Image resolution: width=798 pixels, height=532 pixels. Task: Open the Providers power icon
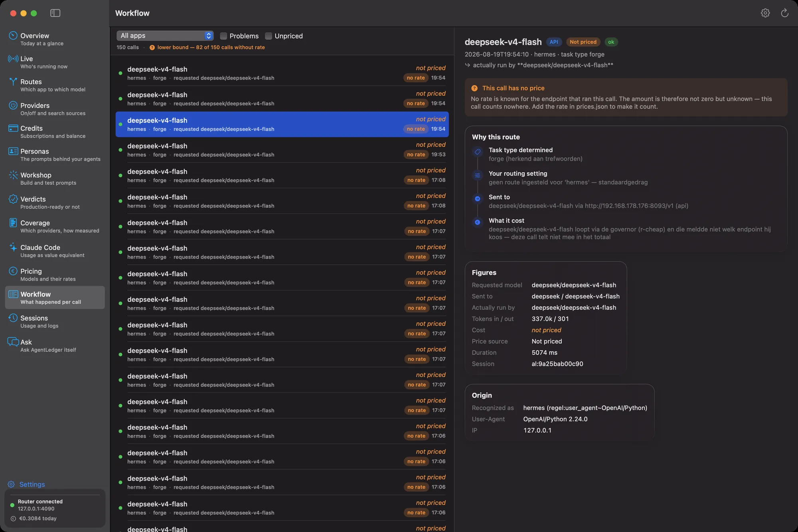(x=13, y=105)
